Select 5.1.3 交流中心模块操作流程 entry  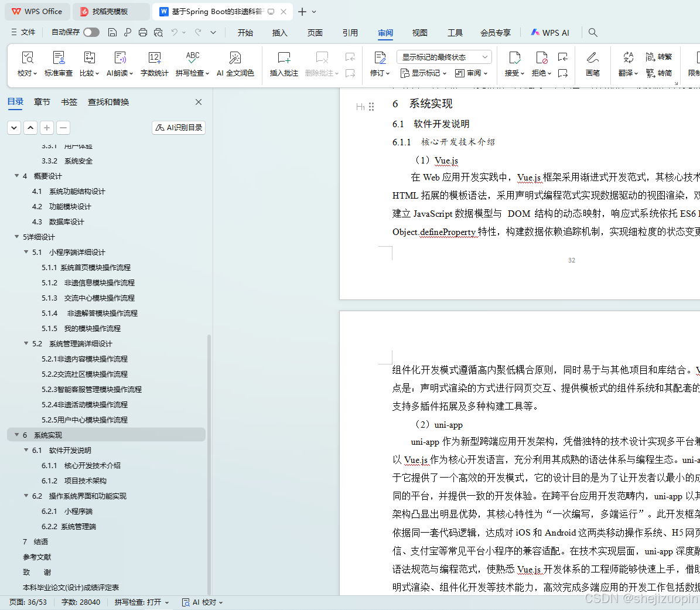coord(88,298)
